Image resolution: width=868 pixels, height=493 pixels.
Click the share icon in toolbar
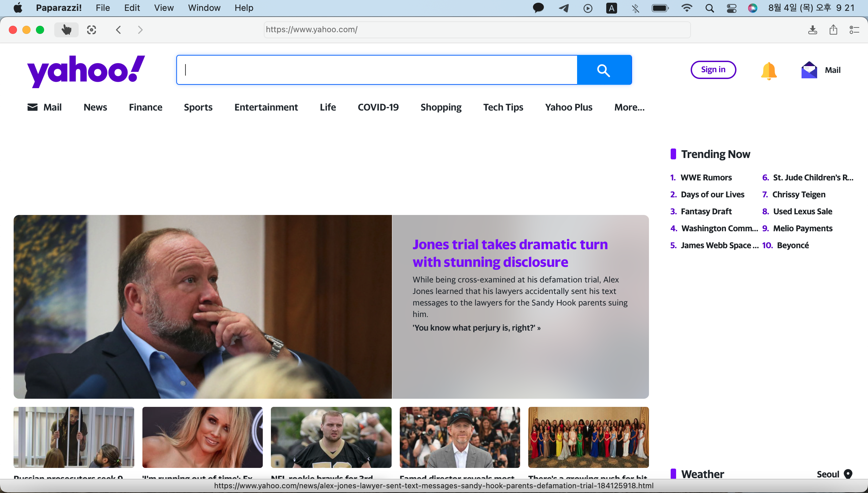pos(833,30)
